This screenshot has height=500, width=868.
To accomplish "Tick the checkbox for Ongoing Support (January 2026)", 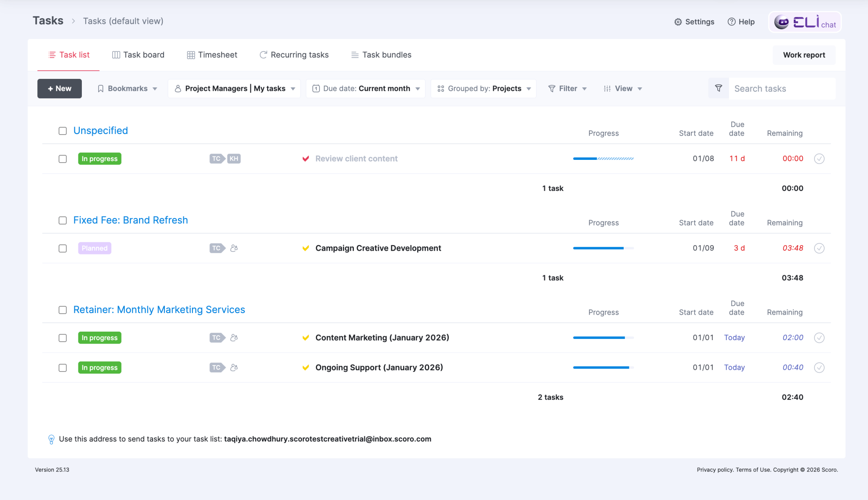I will (x=63, y=368).
